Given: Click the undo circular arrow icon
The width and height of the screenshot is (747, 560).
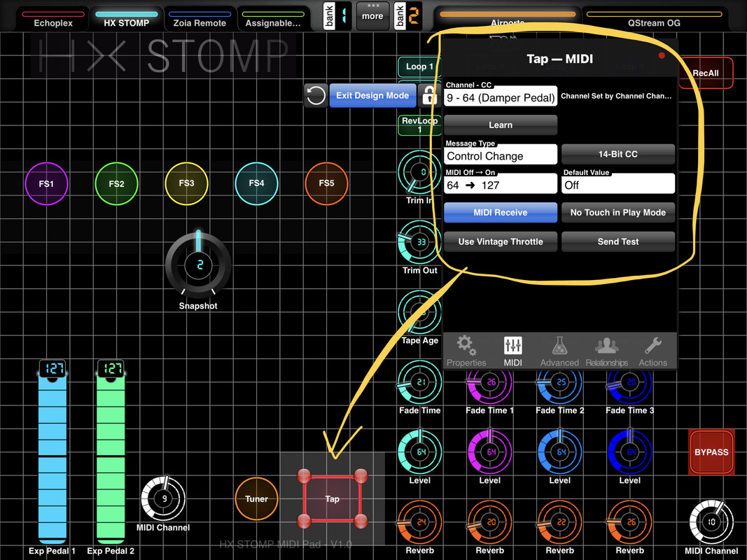Looking at the screenshot, I should (315, 95).
